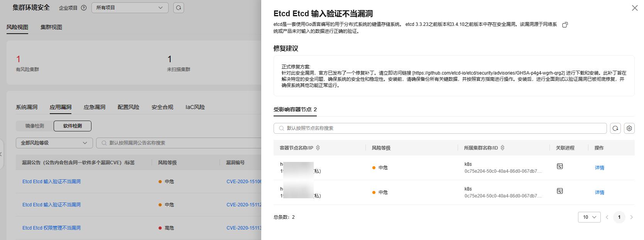This screenshot has height=240, width=644.
Task: Open the 应急漏洞 tab
Action: click(x=95, y=107)
